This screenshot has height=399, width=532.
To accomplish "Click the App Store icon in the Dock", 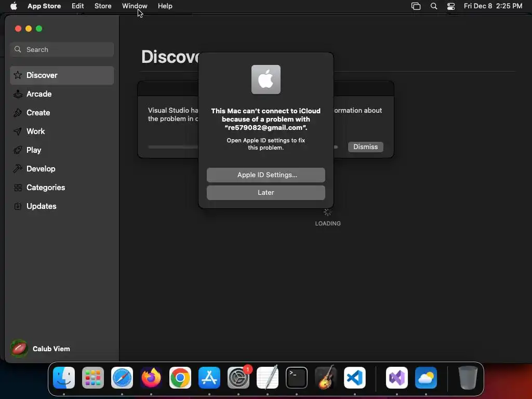I will (x=209, y=378).
